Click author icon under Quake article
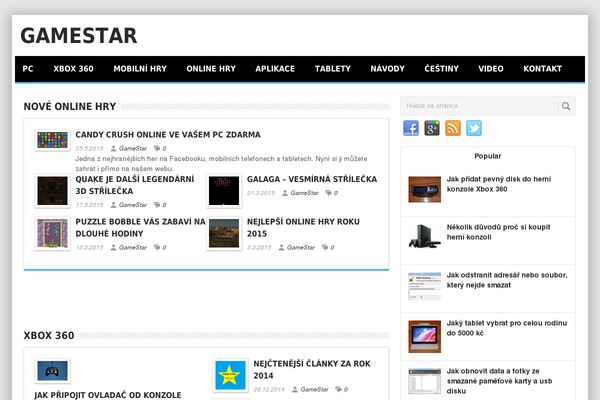The height and width of the screenshot is (400, 600). pyautogui.click(x=113, y=205)
